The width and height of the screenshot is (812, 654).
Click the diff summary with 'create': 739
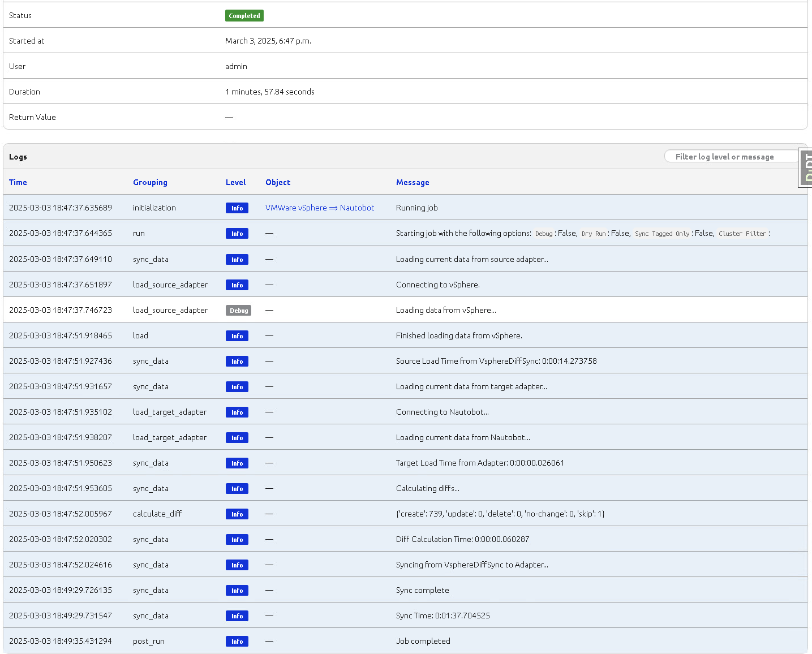(500, 514)
